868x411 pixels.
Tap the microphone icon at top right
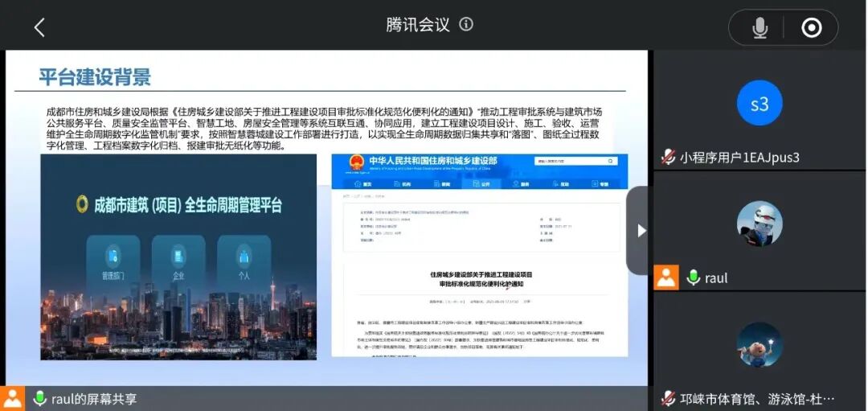pos(760,27)
